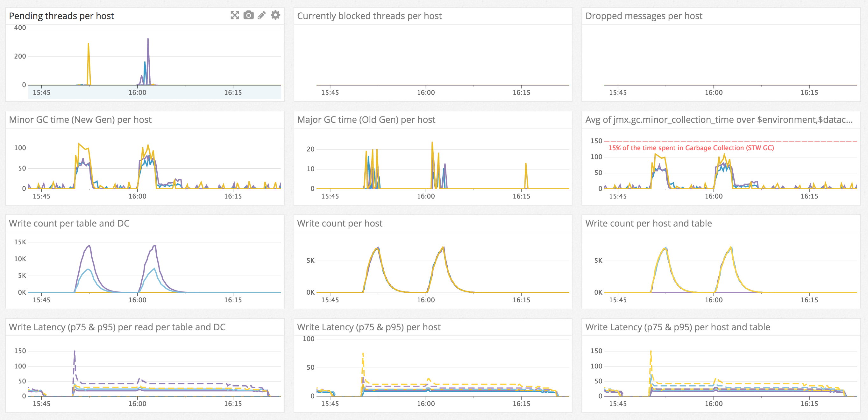
Task: Click Avg of jmx.gc.minor_collection_time title
Action: tap(719, 120)
